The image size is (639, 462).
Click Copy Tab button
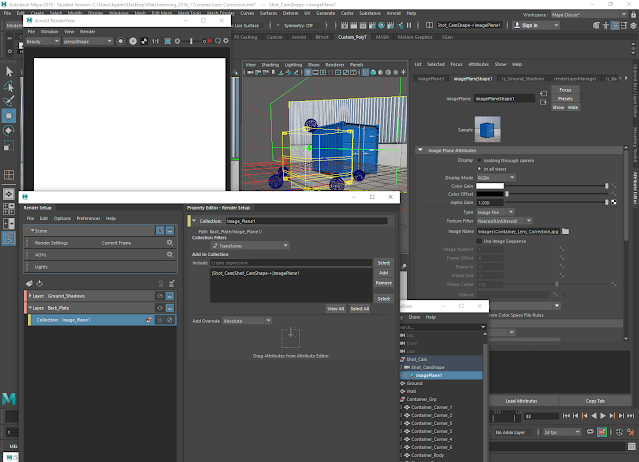(595, 401)
